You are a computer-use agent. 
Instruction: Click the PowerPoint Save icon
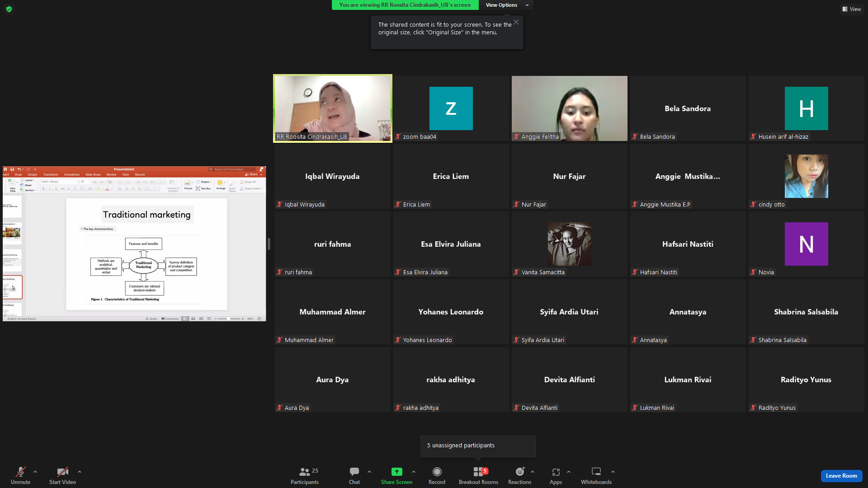point(12,169)
